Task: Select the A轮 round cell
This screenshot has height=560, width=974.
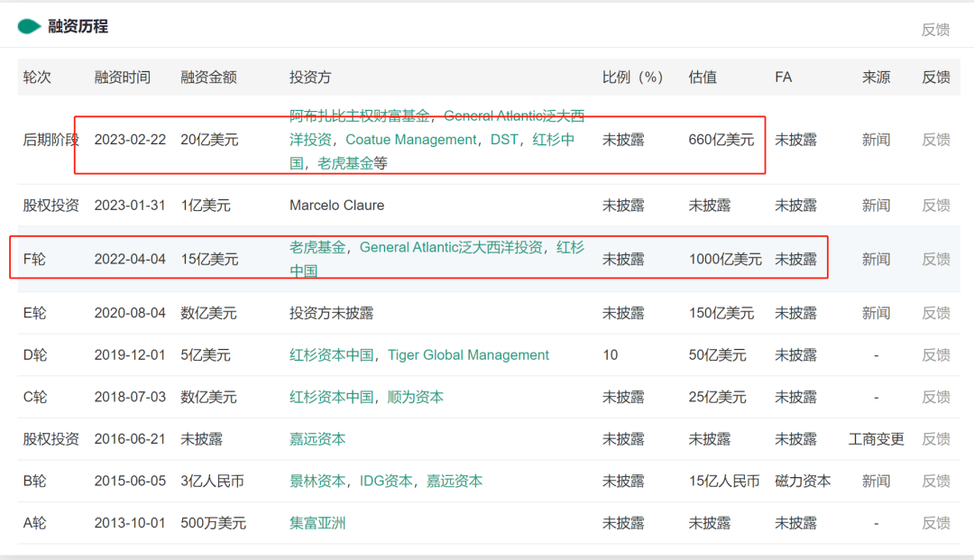Action: (x=34, y=523)
